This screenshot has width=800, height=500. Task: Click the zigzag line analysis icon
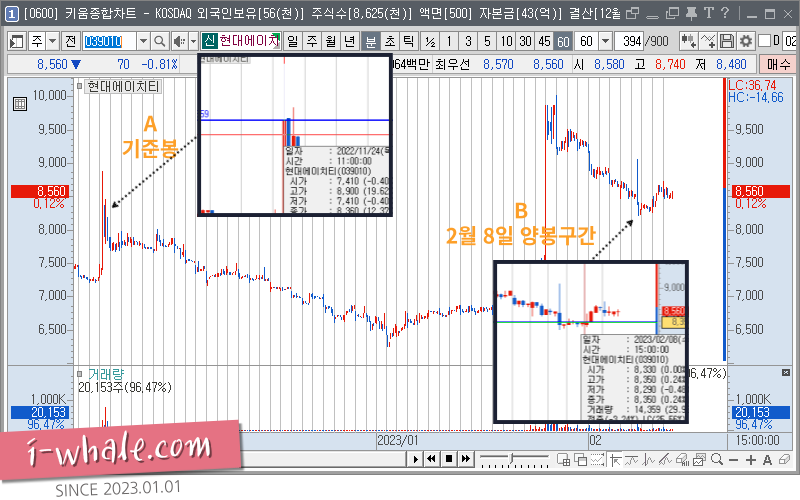(648, 460)
